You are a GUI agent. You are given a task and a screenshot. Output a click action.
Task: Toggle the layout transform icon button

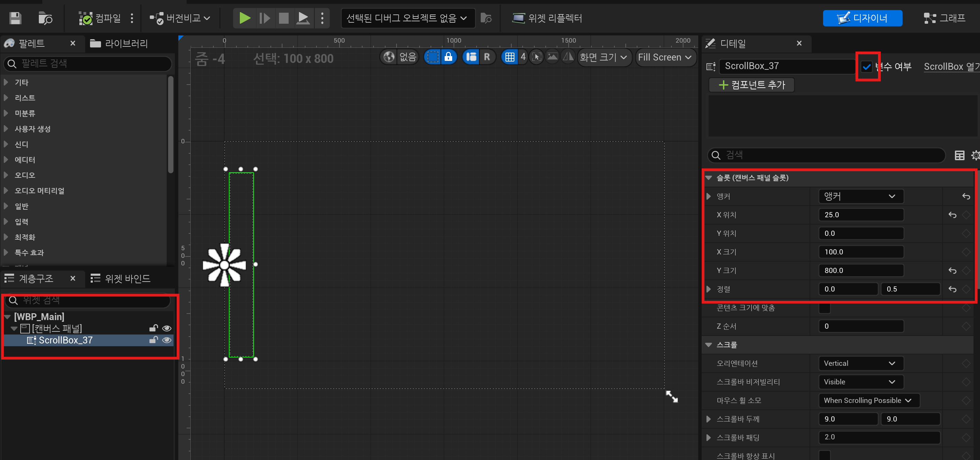[x=471, y=57]
